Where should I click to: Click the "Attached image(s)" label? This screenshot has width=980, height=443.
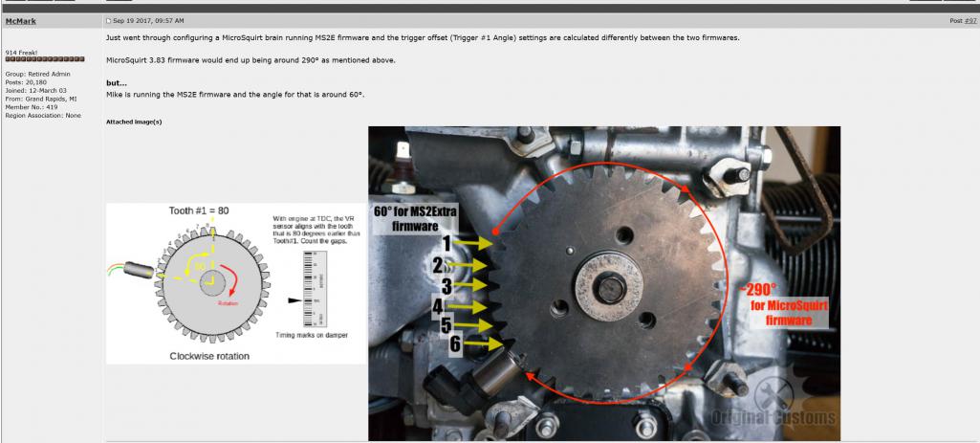coord(134,122)
